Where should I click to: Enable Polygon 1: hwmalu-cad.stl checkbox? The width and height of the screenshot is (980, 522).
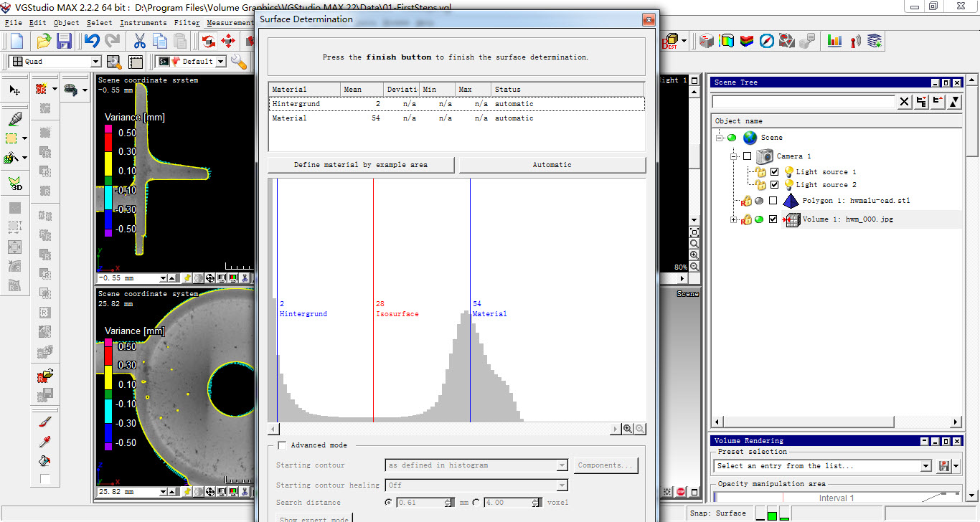tap(773, 201)
